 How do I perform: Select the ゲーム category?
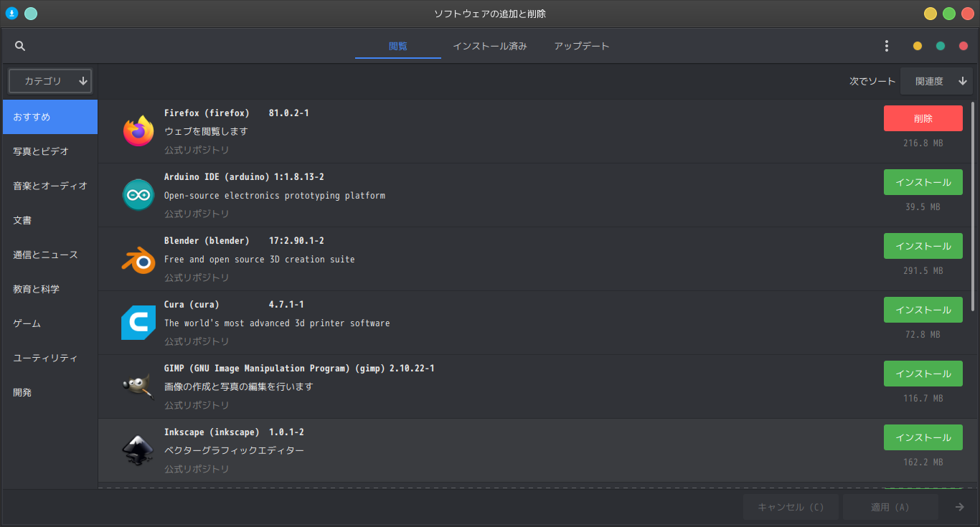50,323
